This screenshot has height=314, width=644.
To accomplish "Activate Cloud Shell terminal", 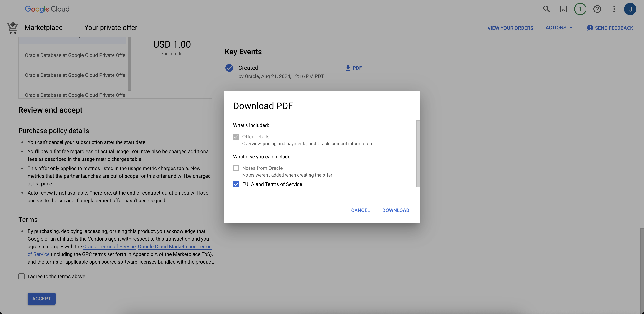I will pos(563,9).
